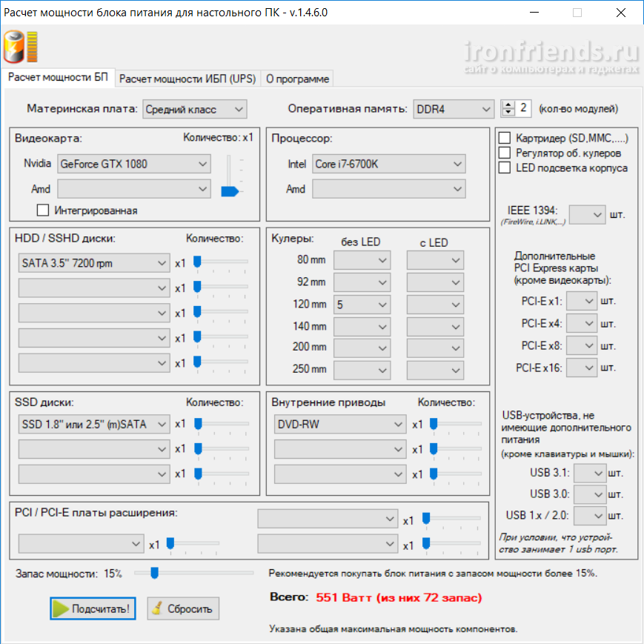Click the broom icon on Сбросить button
Viewport: 644px width, 644px height.
point(156,609)
